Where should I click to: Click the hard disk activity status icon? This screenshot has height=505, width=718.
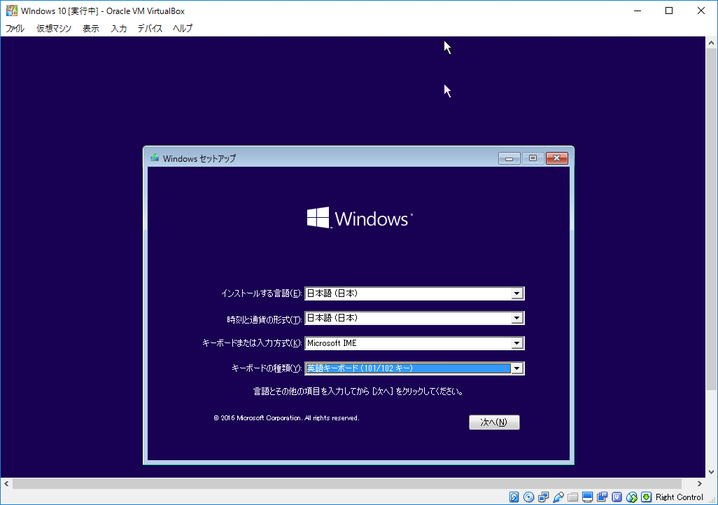514,497
